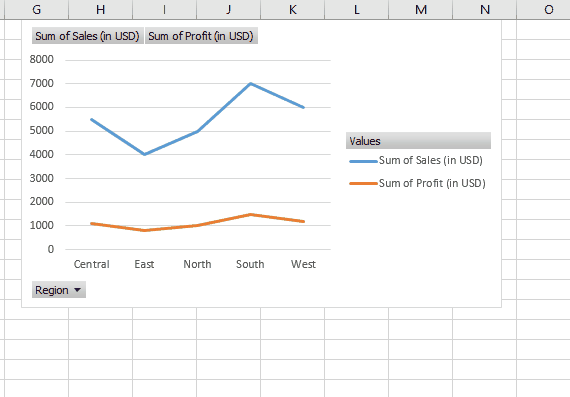The width and height of the screenshot is (570, 397).
Task: Select column I header
Action: pyautogui.click(x=165, y=9)
